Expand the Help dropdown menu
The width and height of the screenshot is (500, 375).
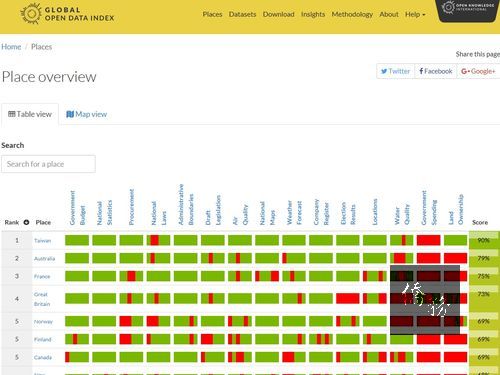tap(415, 14)
